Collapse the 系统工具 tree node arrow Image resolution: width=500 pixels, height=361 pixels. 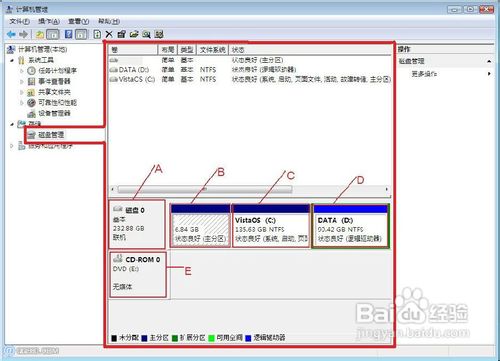tap(12, 60)
